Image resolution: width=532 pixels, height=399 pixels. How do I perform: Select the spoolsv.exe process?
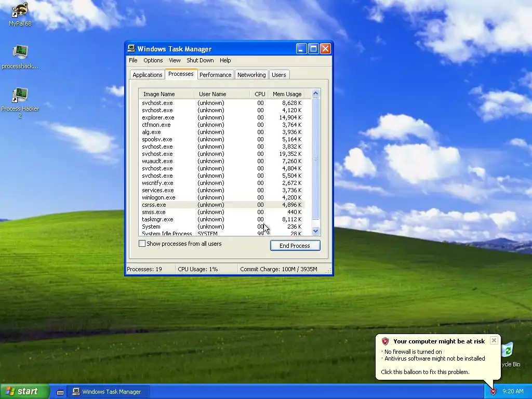click(x=222, y=139)
